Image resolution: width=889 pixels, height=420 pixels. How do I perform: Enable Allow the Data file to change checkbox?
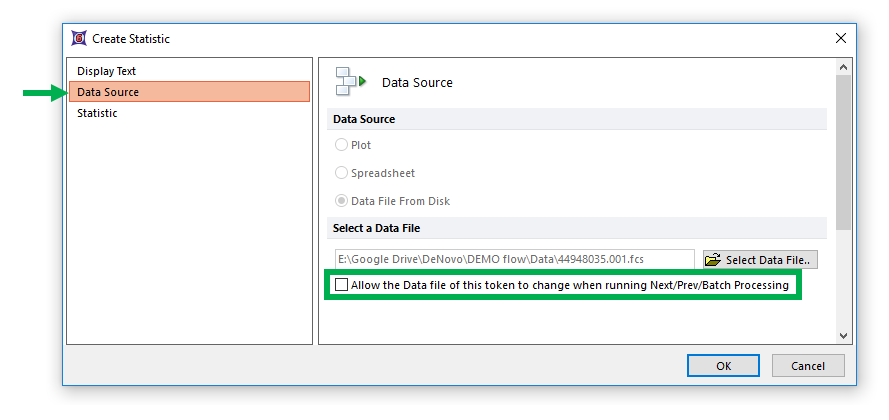pos(342,285)
